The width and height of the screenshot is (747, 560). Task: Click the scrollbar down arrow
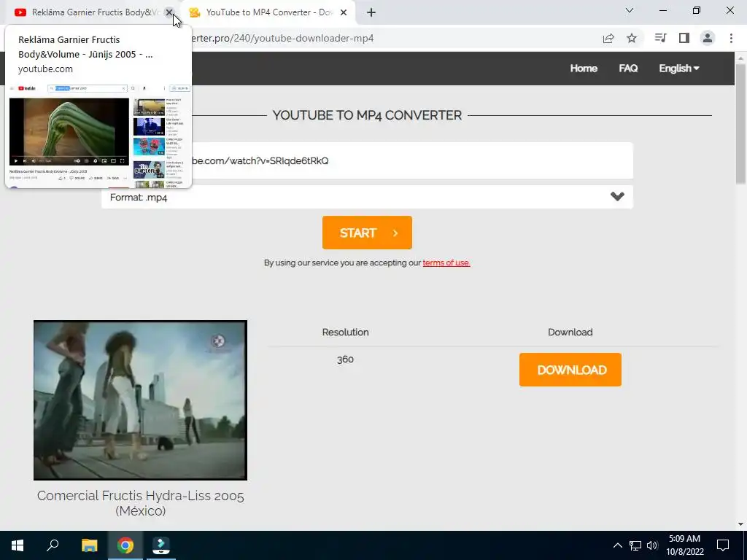tap(740, 524)
